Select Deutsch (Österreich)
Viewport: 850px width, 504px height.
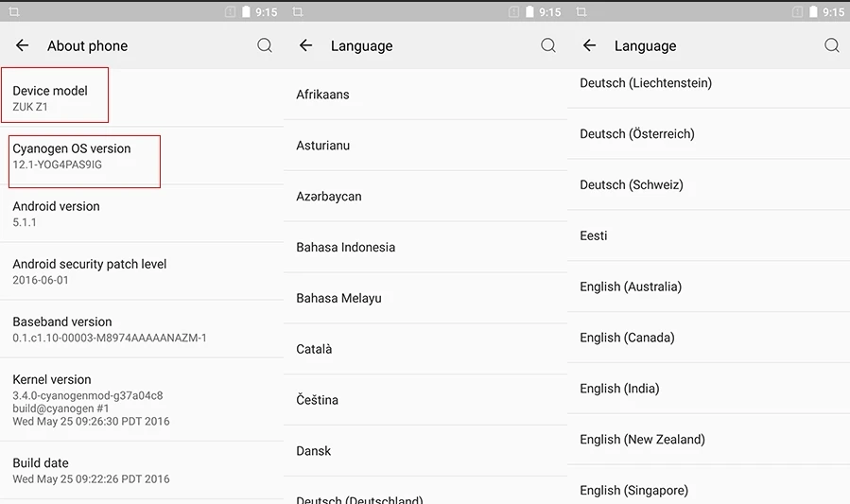click(x=708, y=134)
